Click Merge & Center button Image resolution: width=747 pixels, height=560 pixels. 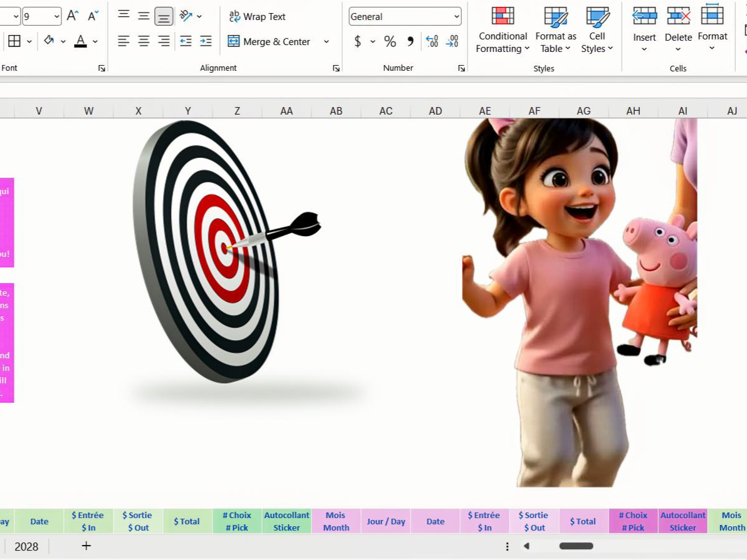[x=269, y=41]
